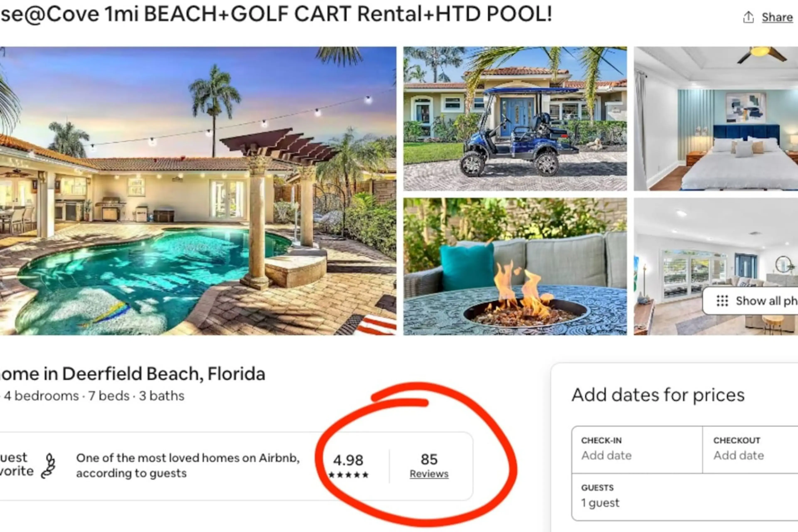Click the grid dots icon on Show all photos
This screenshot has height=532, width=798.
(722, 301)
